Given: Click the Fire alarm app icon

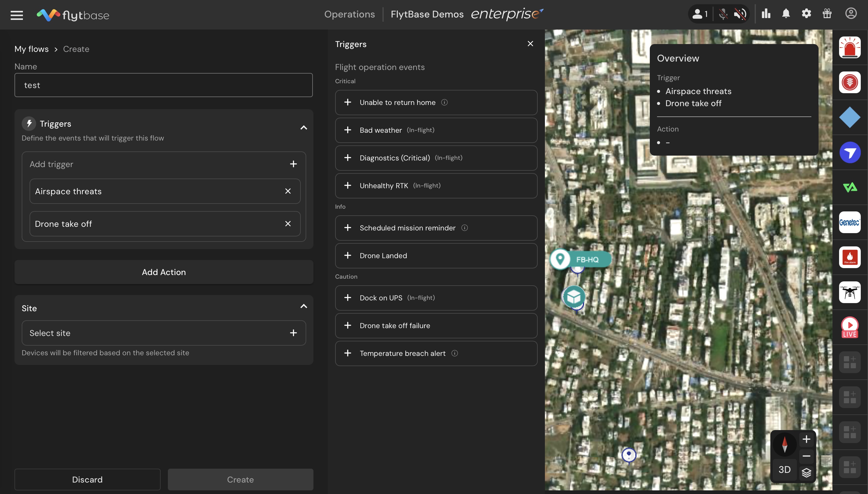Looking at the screenshot, I should pos(849,257).
